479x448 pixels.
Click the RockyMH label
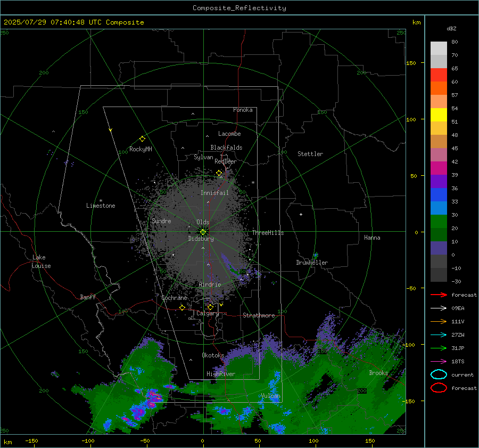(x=141, y=149)
